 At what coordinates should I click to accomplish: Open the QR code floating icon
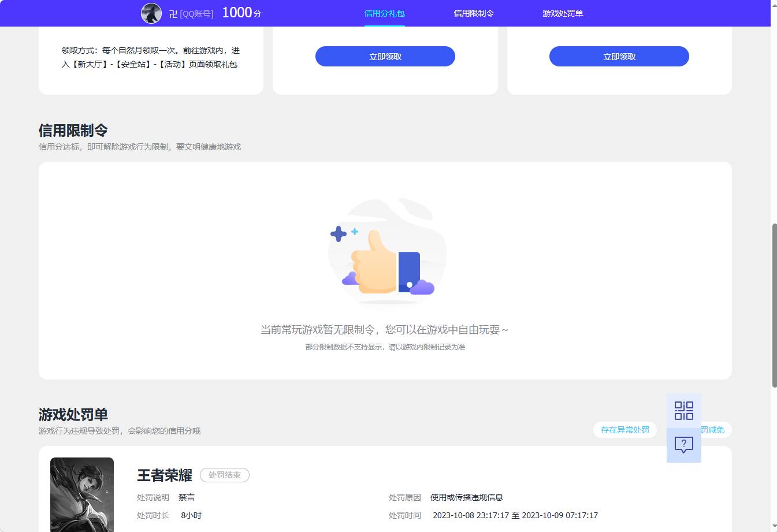pyautogui.click(x=684, y=411)
